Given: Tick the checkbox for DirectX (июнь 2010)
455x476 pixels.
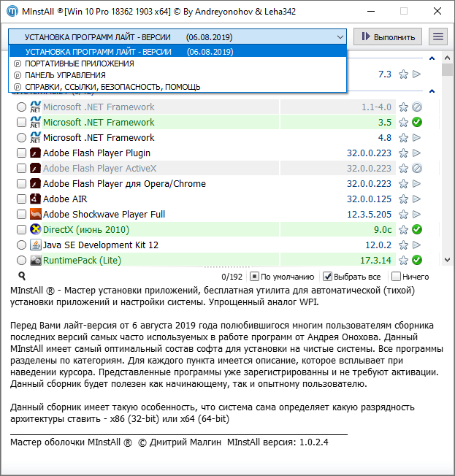Looking at the screenshot, I should coord(22,229).
